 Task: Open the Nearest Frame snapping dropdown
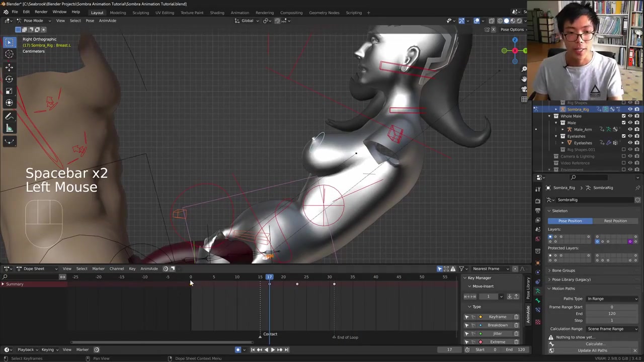[x=489, y=268]
